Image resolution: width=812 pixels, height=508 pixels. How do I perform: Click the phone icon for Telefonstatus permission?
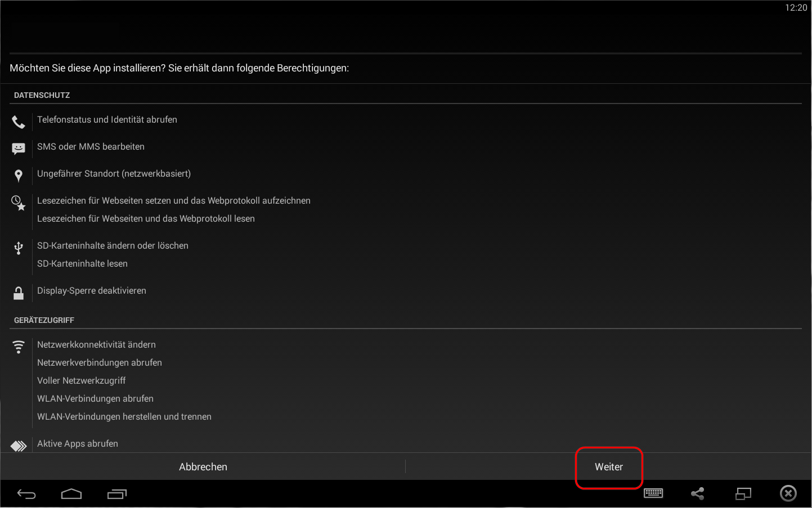19,122
